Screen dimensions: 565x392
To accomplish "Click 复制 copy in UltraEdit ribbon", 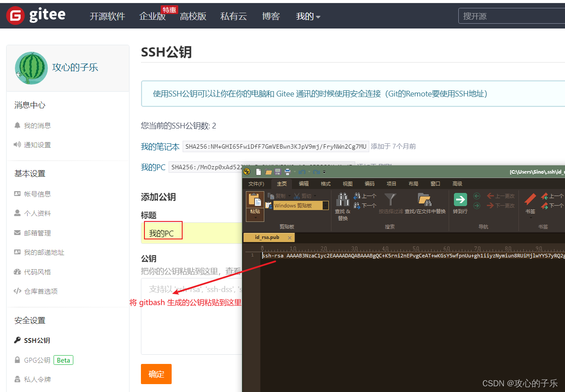I will click(x=277, y=196).
